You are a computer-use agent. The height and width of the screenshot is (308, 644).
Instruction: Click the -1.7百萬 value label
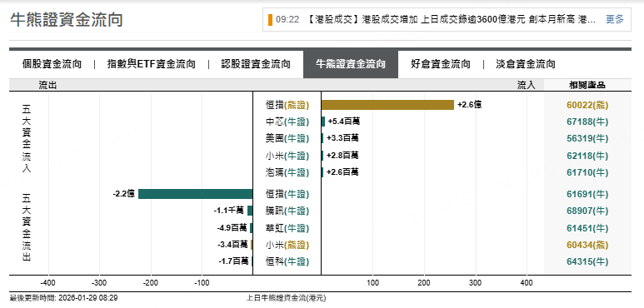234,261
